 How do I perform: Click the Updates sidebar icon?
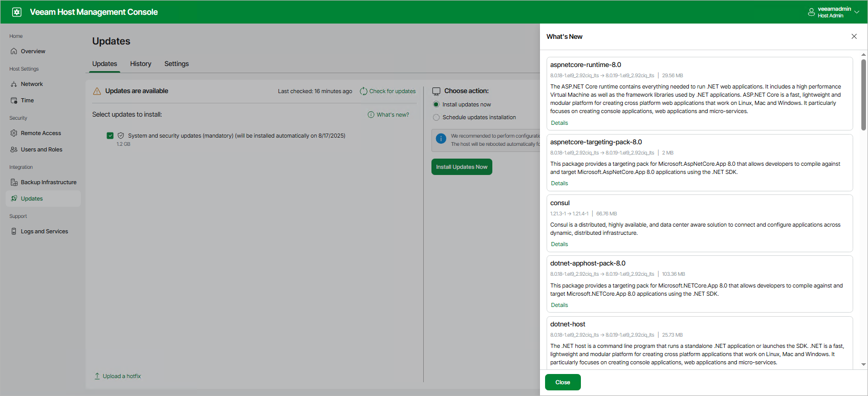tap(14, 199)
